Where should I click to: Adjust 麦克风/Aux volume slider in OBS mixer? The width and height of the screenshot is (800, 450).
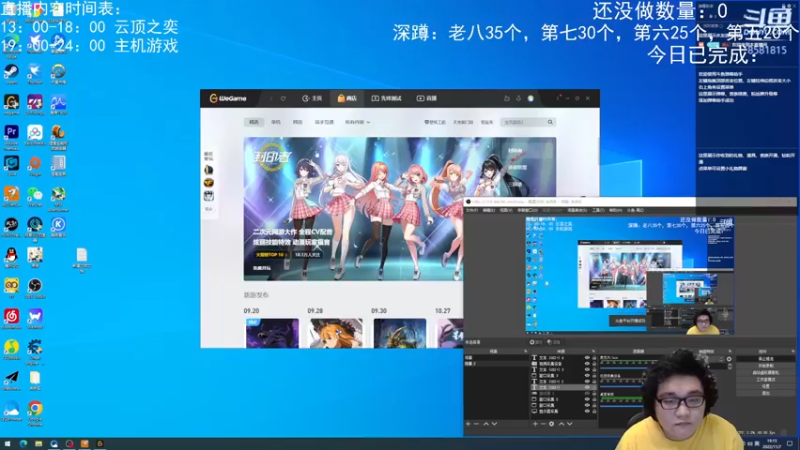click(x=623, y=368)
